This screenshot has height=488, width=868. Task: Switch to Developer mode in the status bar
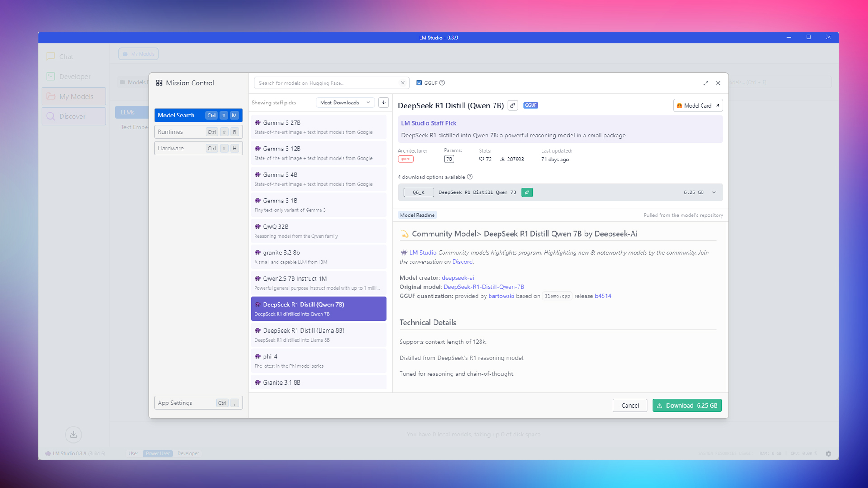coord(188,454)
